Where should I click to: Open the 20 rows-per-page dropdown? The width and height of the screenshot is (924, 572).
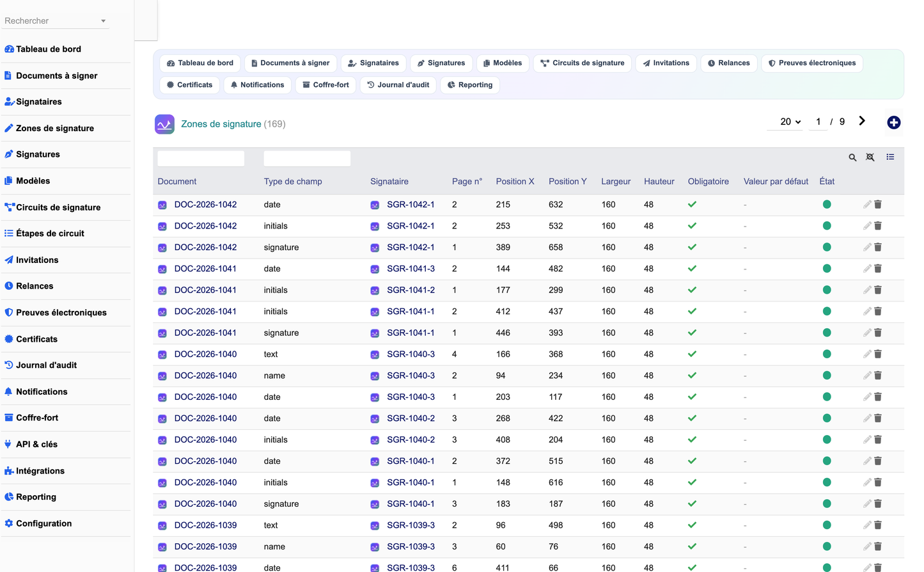[x=790, y=122]
